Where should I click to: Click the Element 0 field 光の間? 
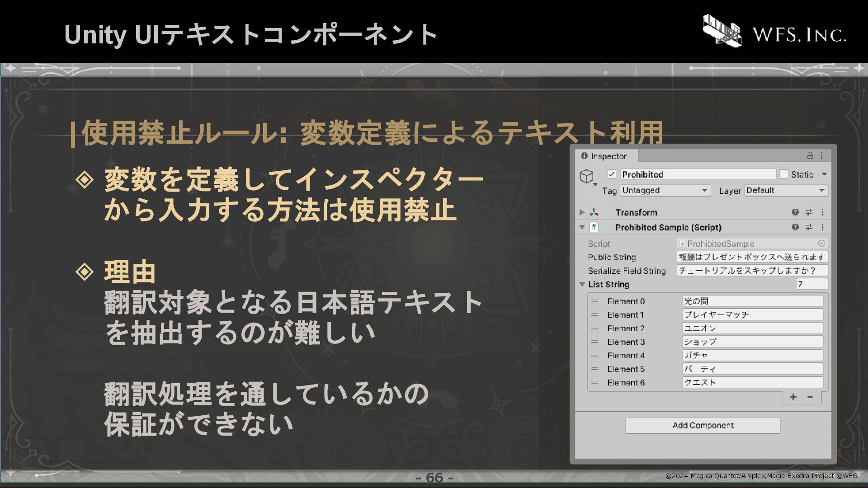pos(752,301)
